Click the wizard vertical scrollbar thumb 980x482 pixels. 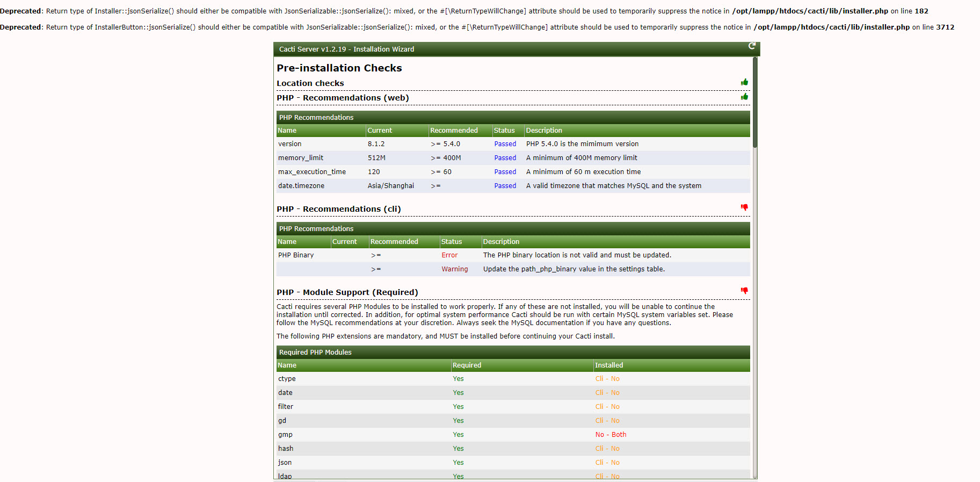[x=755, y=102]
